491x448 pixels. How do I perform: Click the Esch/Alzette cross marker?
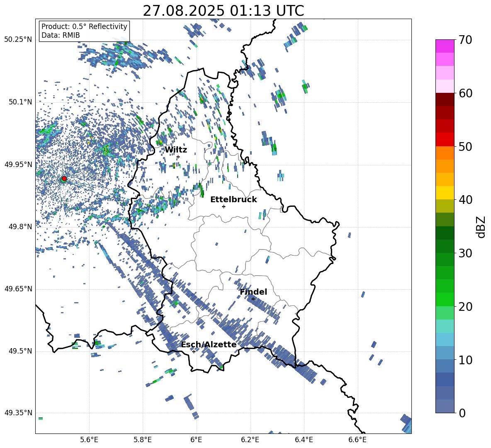[x=194, y=351]
